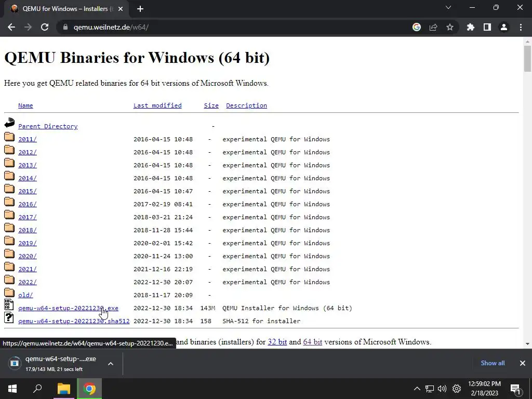This screenshot has width=532, height=399.
Task: Follow the 32 bit link
Action: point(277,342)
